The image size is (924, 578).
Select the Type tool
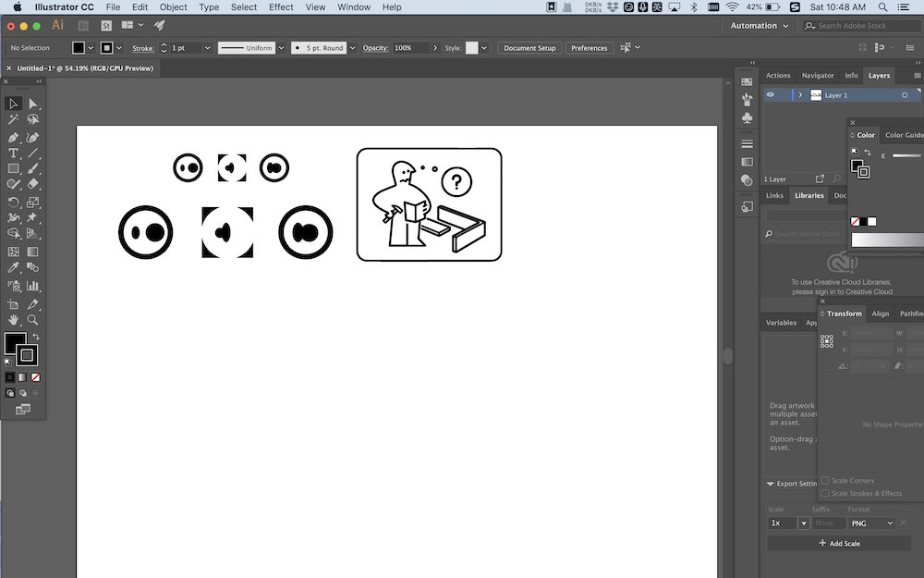point(13,153)
